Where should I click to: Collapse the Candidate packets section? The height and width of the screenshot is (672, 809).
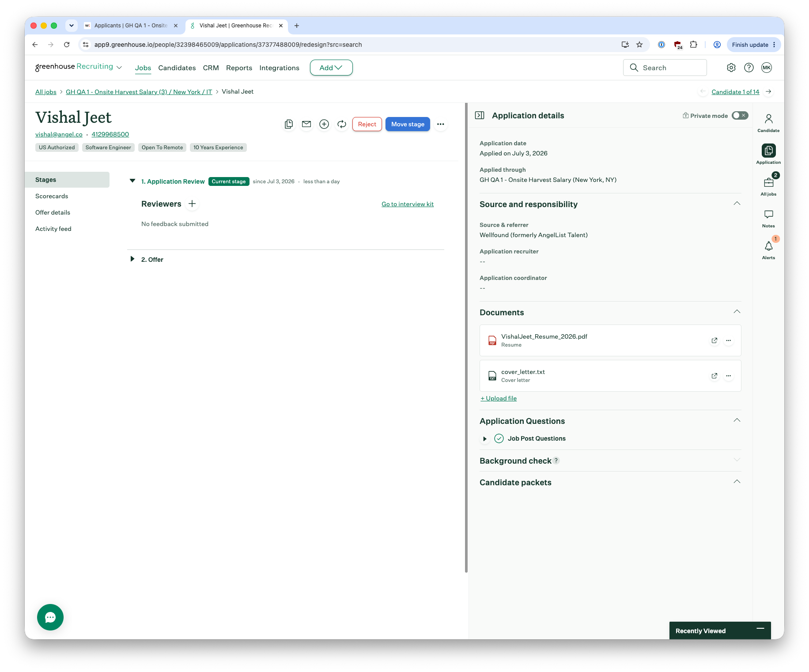pyautogui.click(x=737, y=482)
